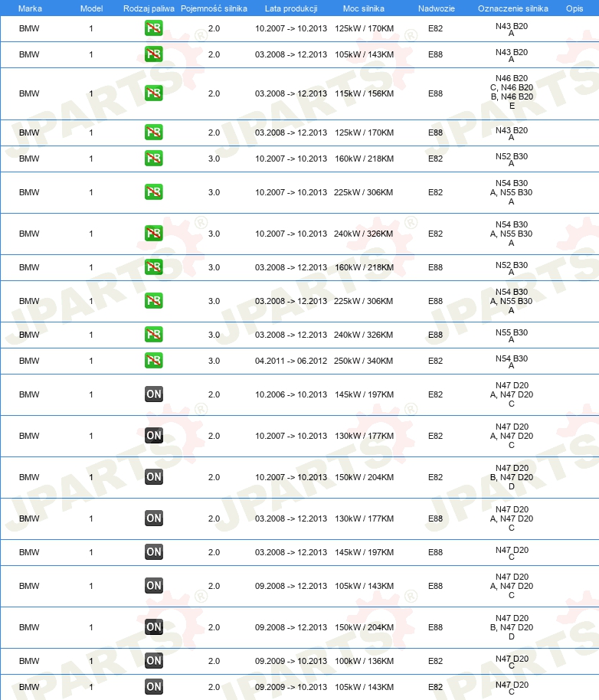Click the Pojemność silnika column header
Viewport: 599px width, 700px height.
pyautogui.click(x=214, y=8)
